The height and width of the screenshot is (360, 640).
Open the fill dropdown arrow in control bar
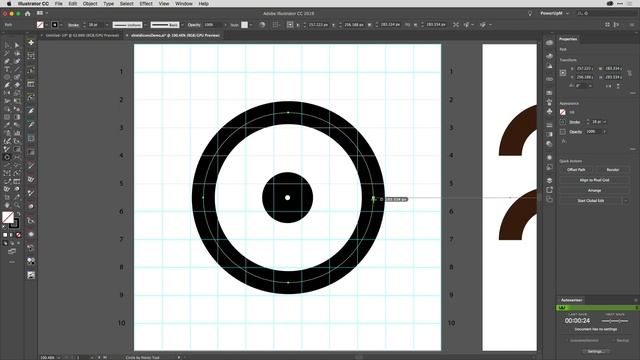(46, 25)
